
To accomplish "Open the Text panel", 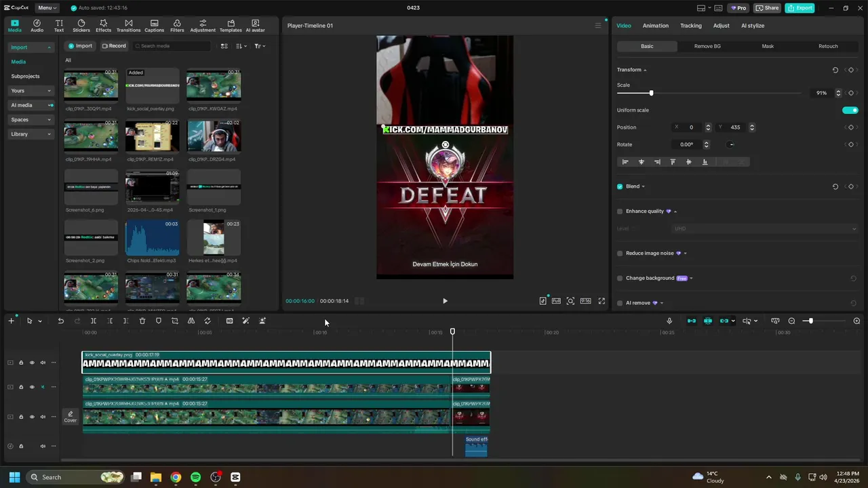I will [x=59, y=26].
